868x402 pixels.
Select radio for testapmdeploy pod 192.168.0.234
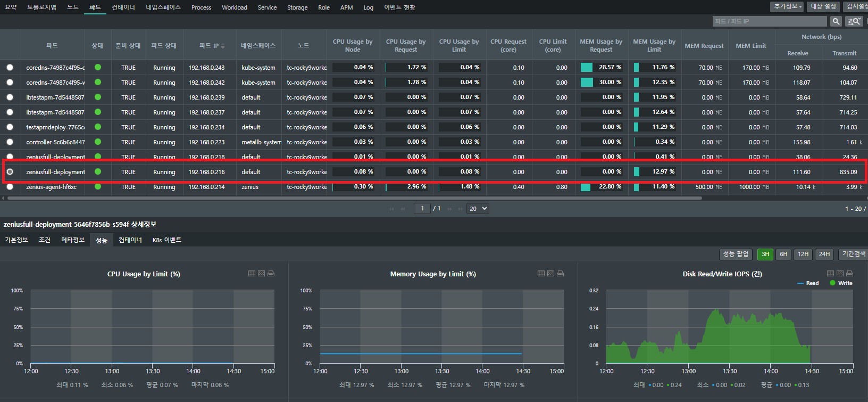pos(10,127)
